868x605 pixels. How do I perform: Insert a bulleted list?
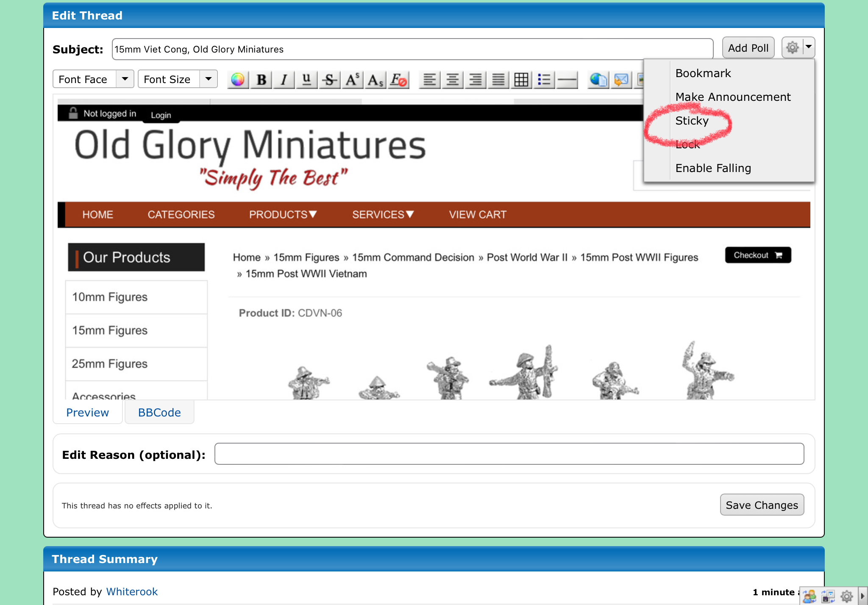[x=544, y=80]
